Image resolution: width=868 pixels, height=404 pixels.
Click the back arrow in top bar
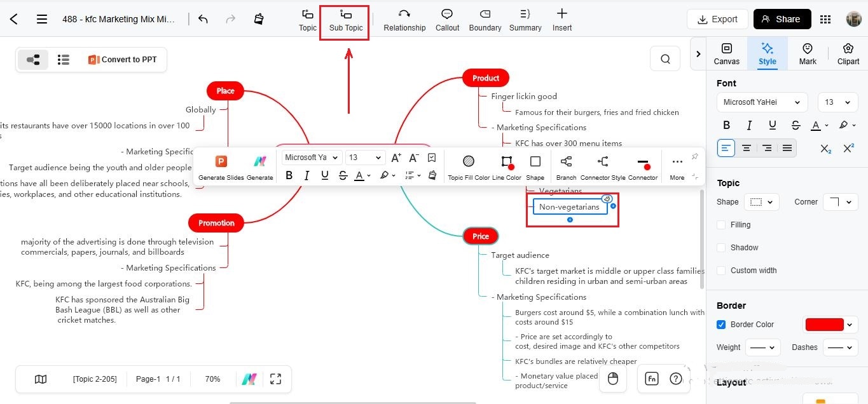click(14, 19)
